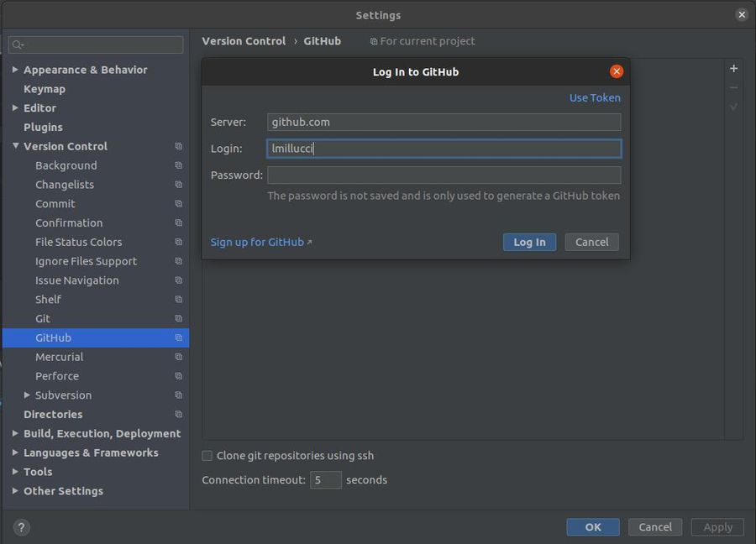Click project-level icon beside Mercurial item

[178, 358]
